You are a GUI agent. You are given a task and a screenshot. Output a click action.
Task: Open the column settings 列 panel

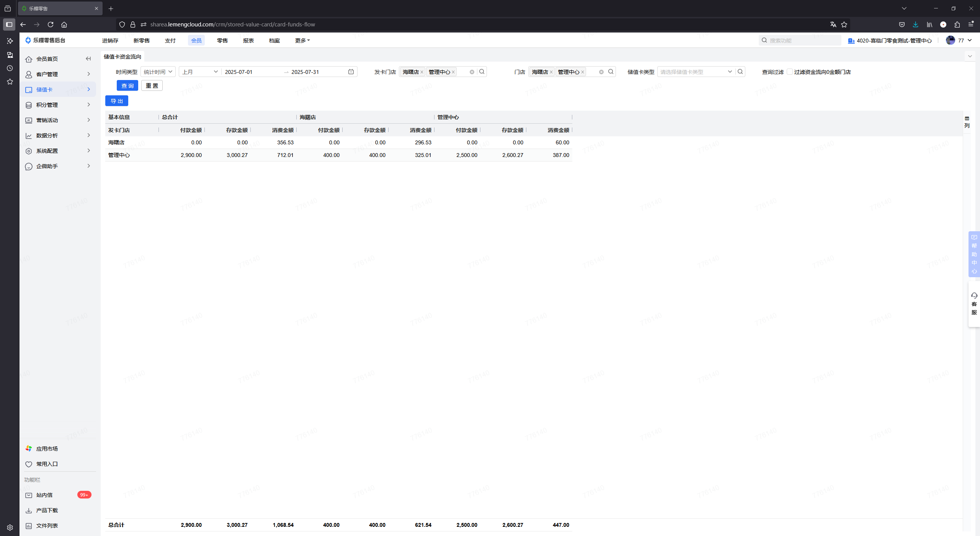point(967,122)
